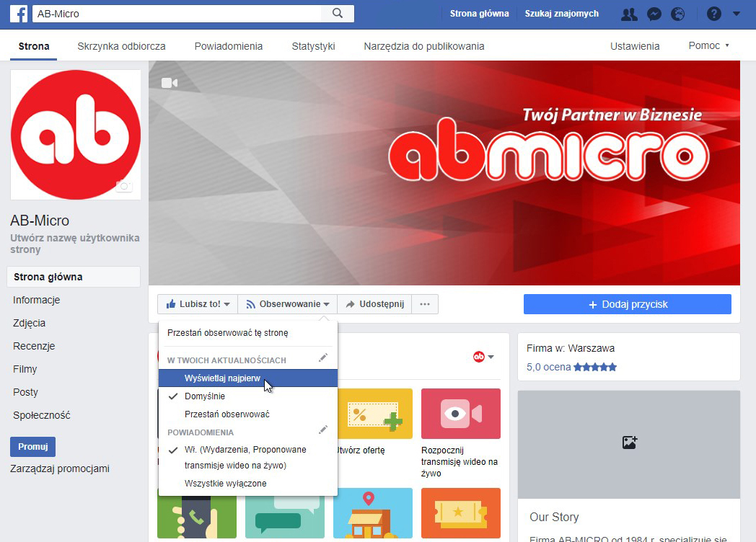Open 'Posty' in left sidebar
The height and width of the screenshot is (542, 756).
click(x=25, y=392)
